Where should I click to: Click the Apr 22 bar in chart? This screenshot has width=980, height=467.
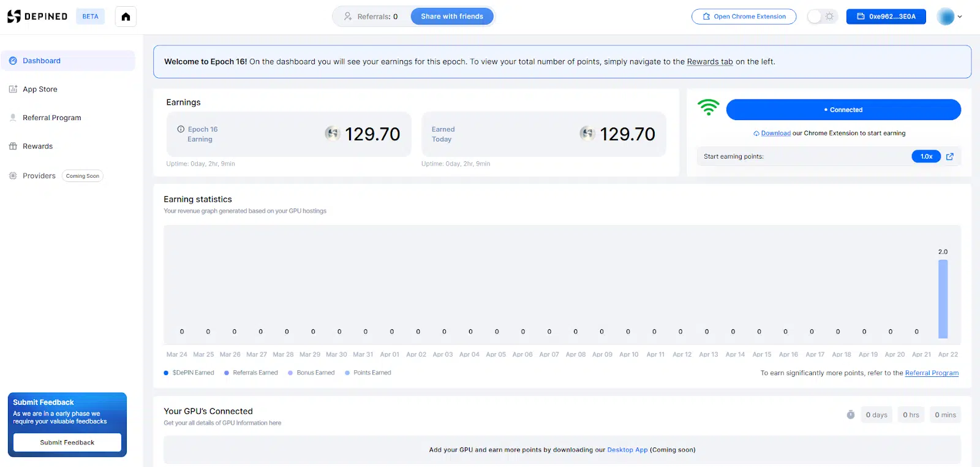[943, 299]
